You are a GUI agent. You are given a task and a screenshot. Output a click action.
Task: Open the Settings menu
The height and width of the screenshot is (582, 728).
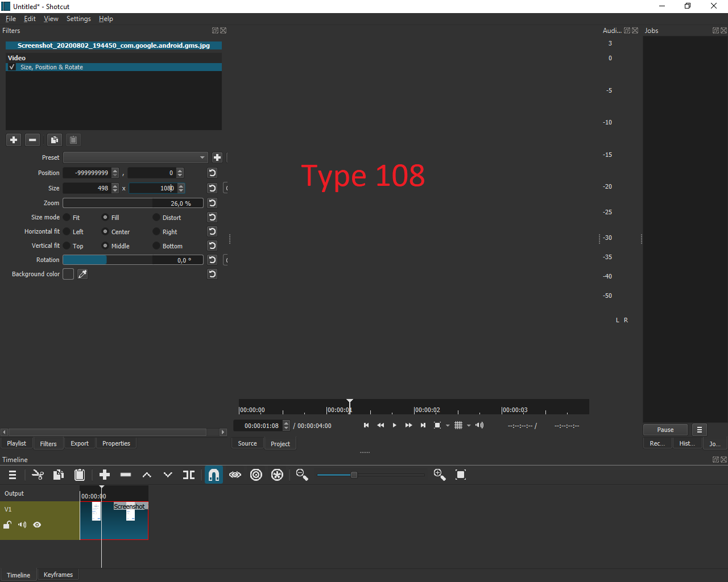[78, 19]
